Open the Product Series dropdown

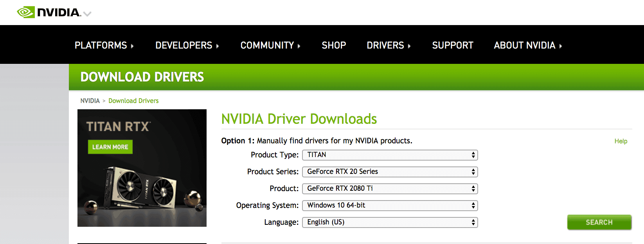(x=390, y=172)
